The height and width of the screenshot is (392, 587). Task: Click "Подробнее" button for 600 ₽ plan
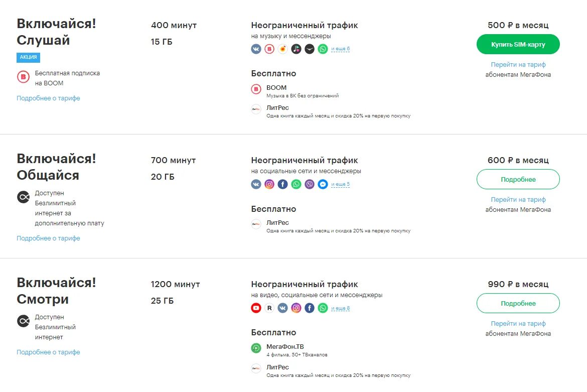pyautogui.click(x=518, y=179)
